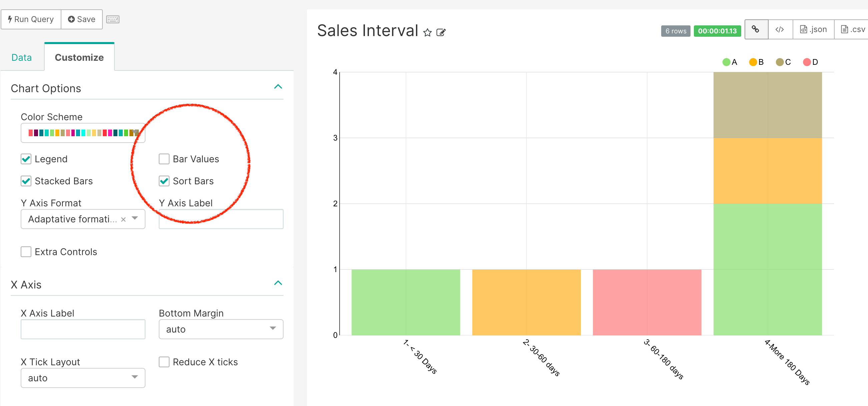Click the keyboard shortcuts icon next to Save

[x=113, y=19]
